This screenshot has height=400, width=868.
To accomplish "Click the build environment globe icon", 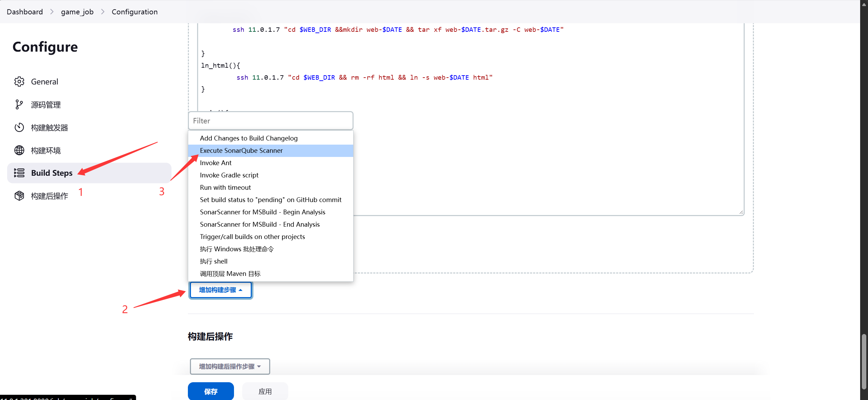I will tap(19, 150).
